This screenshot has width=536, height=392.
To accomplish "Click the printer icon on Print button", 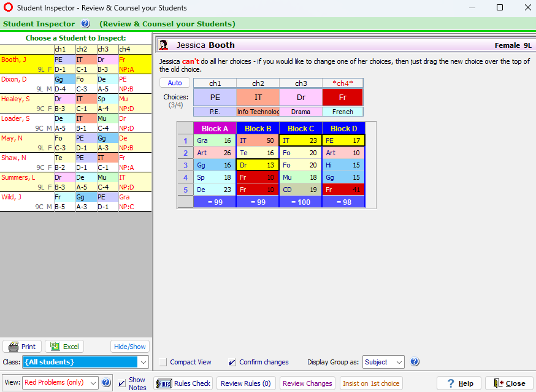I will tap(13, 347).
